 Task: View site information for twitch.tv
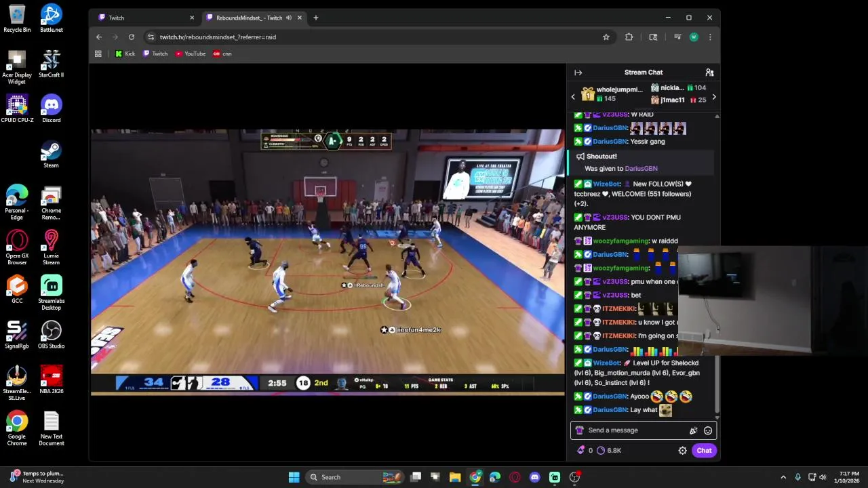151,37
